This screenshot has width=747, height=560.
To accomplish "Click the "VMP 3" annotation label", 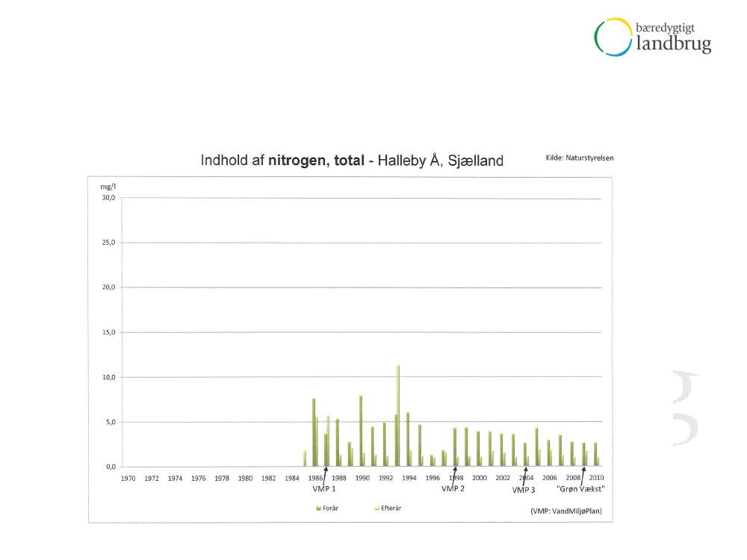I will pyautogui.click(x=523, y=490).
